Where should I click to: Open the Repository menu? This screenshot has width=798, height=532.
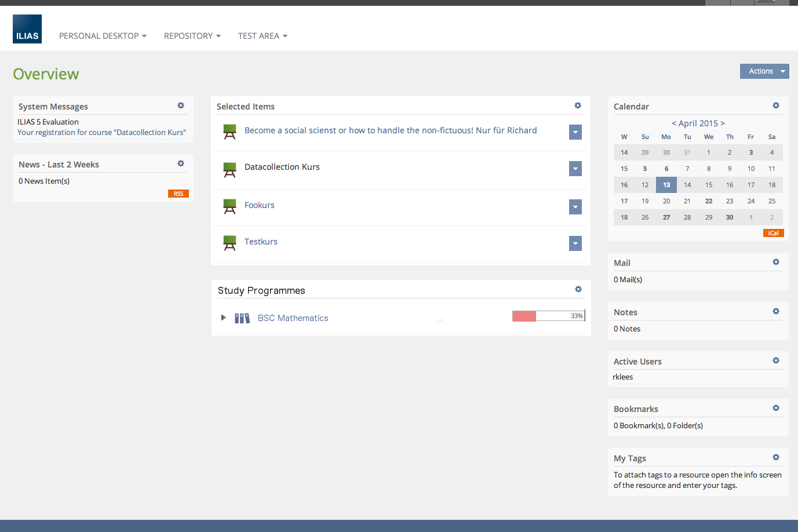point(192,36)
